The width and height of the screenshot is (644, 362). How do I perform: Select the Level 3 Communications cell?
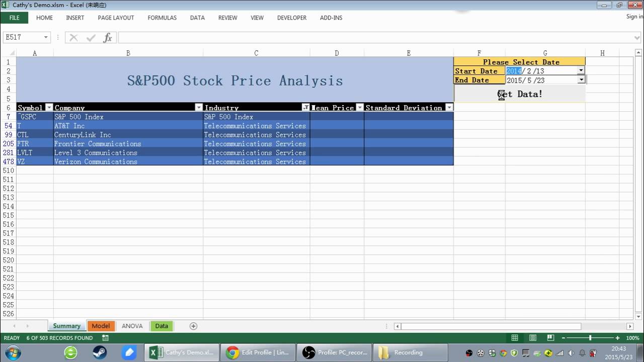click(x=128, y=152)
